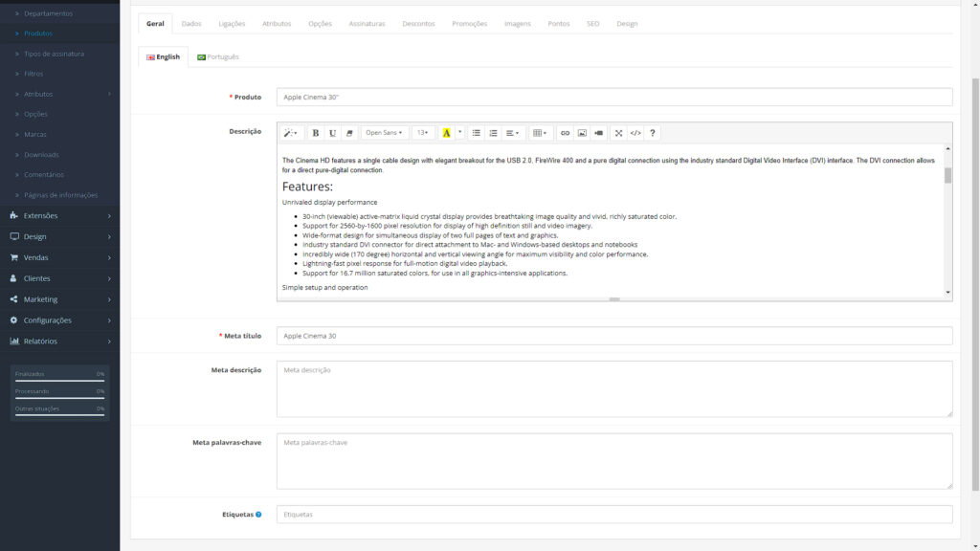The width and height of the screenshot is (980, 551).
Task: Open the Opções tab
Action: [x=320, y=24]
